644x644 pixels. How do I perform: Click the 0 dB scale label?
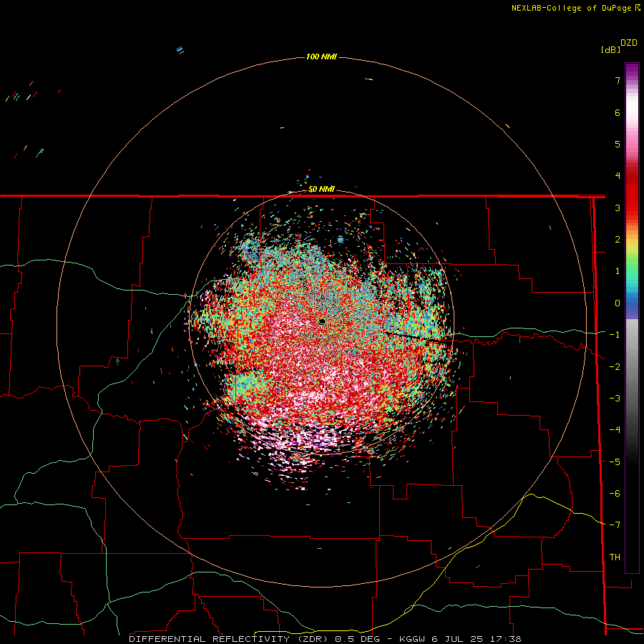(618, 303)
